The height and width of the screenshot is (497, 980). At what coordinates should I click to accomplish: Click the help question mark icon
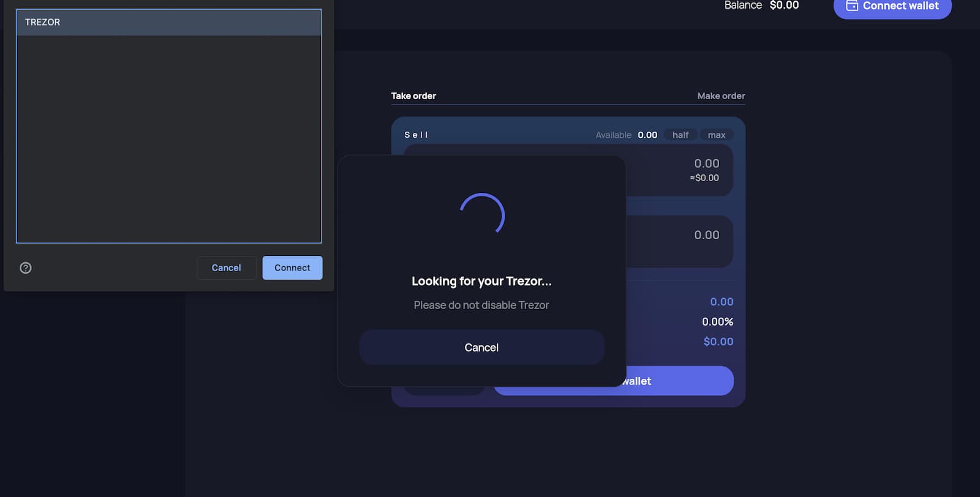(x=26, y=268)
